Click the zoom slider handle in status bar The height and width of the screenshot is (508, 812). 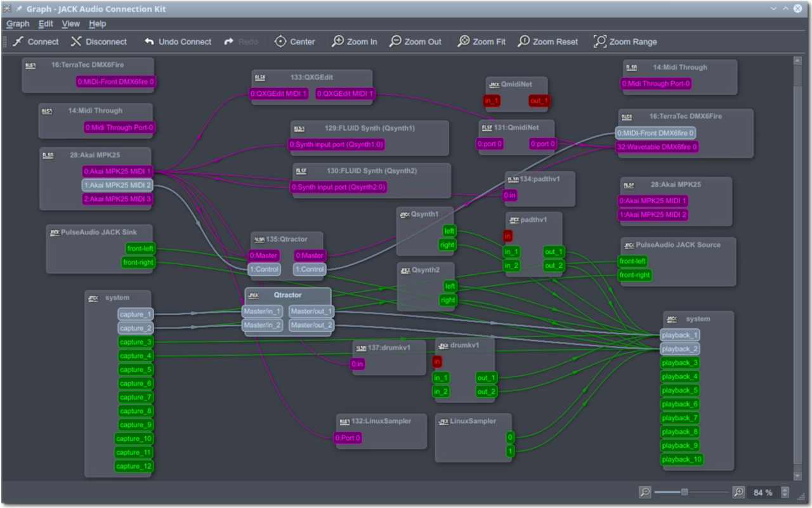pyautogui.click(x=684, y=492)
